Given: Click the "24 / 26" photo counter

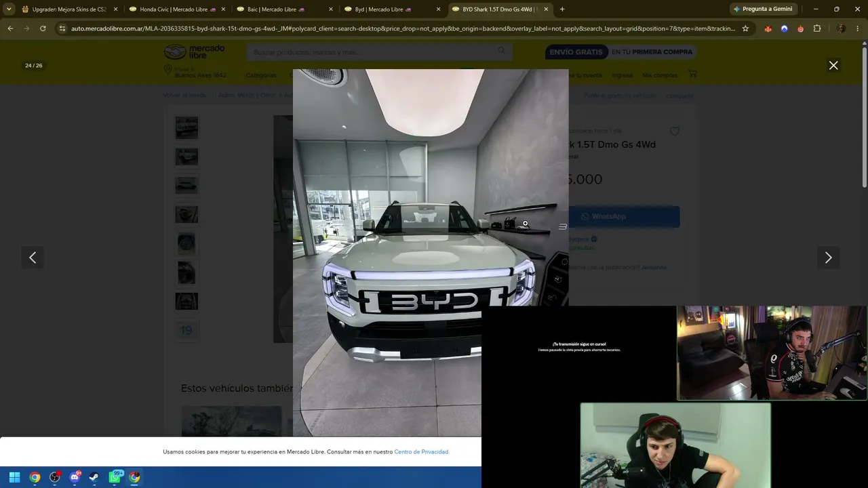Looking at the screenshot, I should 34,66.
